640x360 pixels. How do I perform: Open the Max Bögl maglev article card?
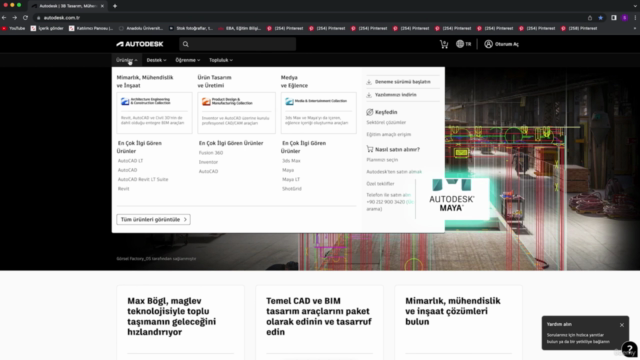pyautogui.click(x=180, y=322)
